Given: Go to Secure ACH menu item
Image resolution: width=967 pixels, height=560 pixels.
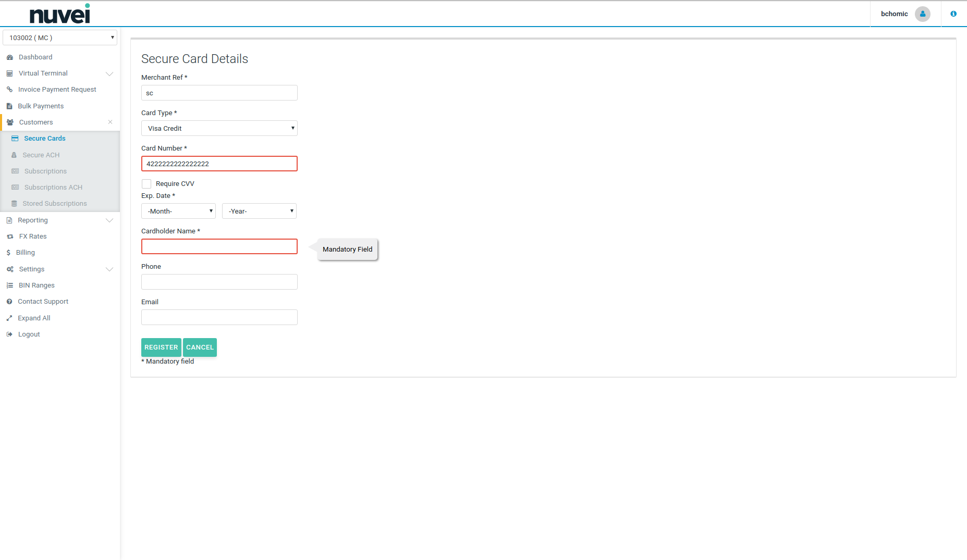Looking at the screenshot, I should click(41, 155).
